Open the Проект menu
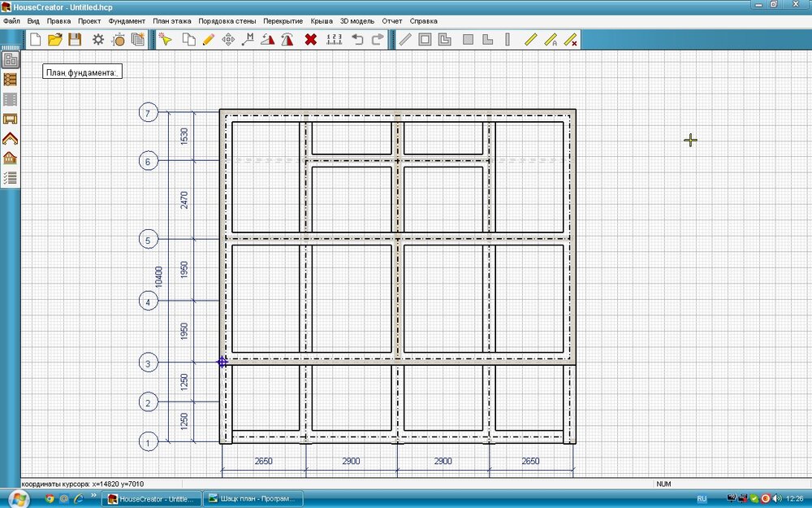Image resolution: width=812 pixels, height=508 pixels. [x=89, y=21]
